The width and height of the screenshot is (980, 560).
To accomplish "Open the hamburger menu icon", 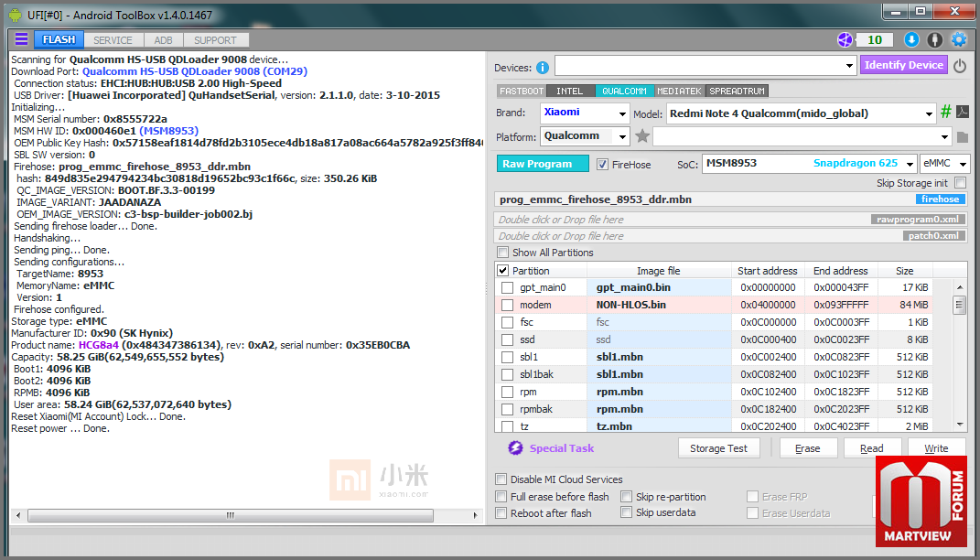I will point(21,39).
